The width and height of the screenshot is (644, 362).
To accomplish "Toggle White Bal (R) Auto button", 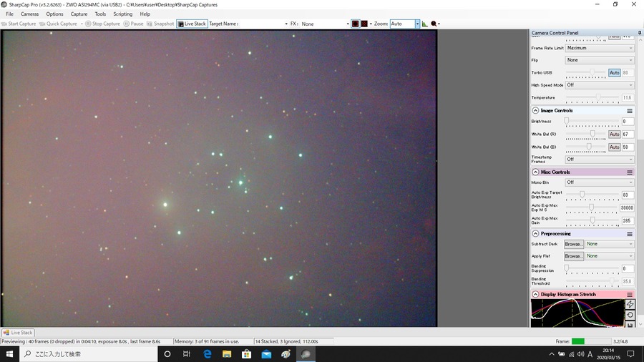I will 615,134.
